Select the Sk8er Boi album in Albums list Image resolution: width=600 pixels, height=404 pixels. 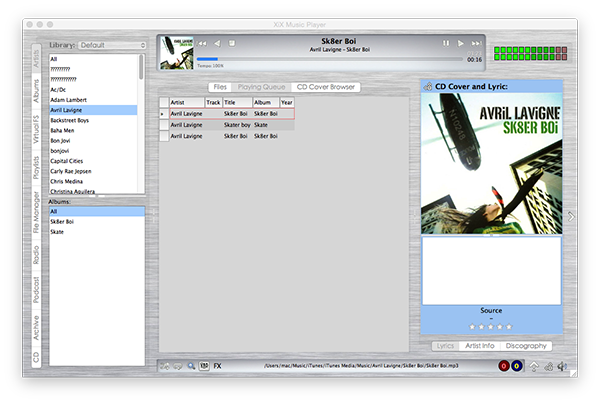pyautogui.click(x=97, y=222)
